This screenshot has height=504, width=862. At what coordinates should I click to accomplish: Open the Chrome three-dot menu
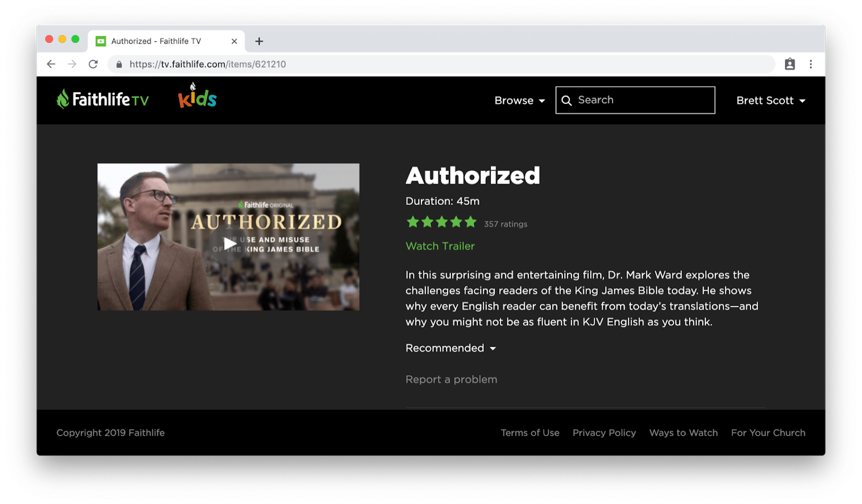[x=810, y=64]
